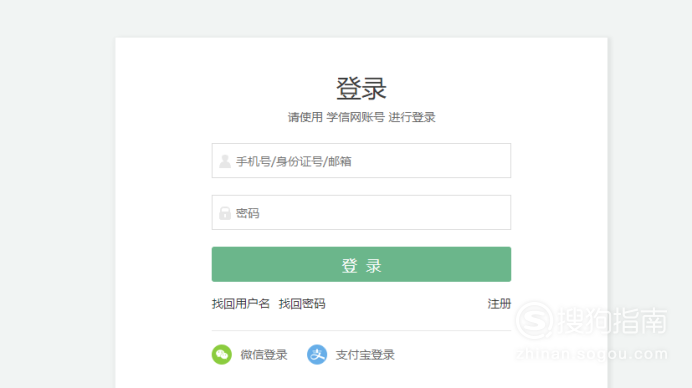
Task: Focus the 手机号/身份证号/邮箱 input field
Action: (361, 161)
